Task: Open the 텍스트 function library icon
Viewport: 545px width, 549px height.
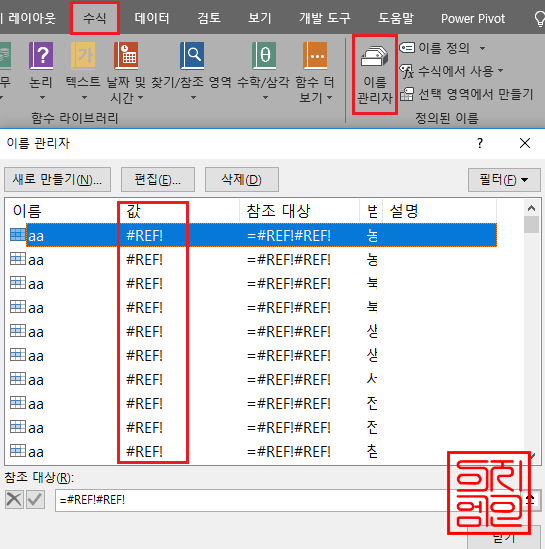Action: click(x=83, y=56)
